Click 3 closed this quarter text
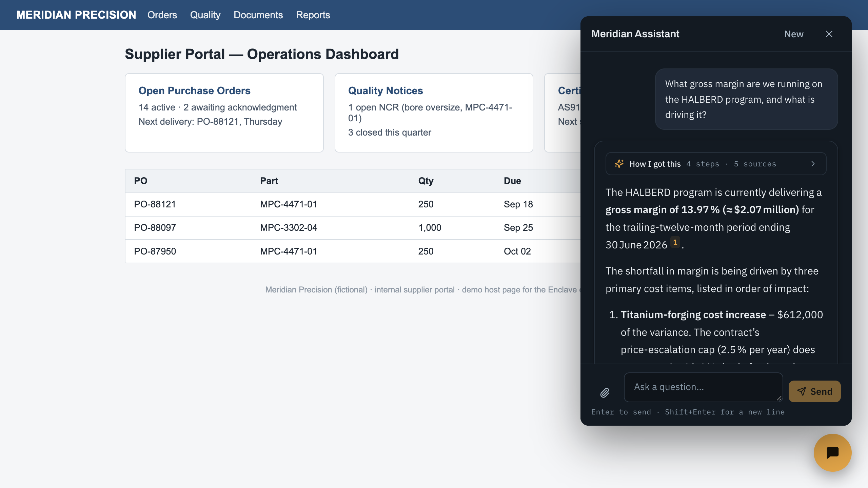The image size is (868, 488). 390,133
